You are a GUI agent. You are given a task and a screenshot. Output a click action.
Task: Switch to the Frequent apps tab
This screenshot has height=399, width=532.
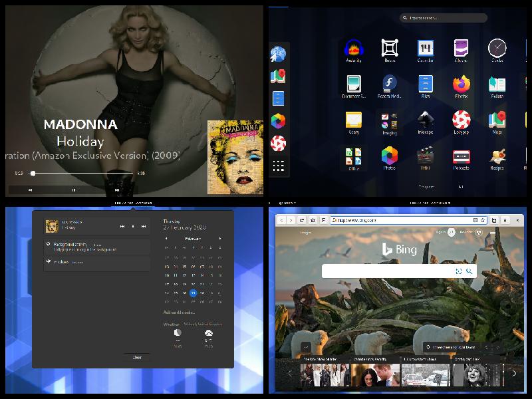(426, 187)
